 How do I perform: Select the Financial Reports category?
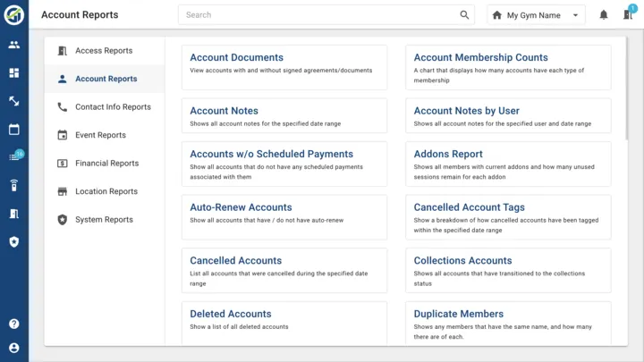click(105, 164)
